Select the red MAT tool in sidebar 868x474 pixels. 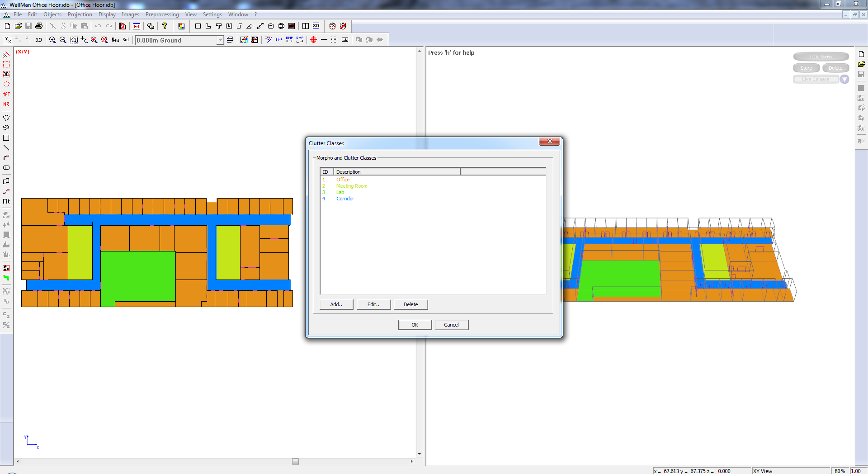pyautogui.click(x=6, y=95)
